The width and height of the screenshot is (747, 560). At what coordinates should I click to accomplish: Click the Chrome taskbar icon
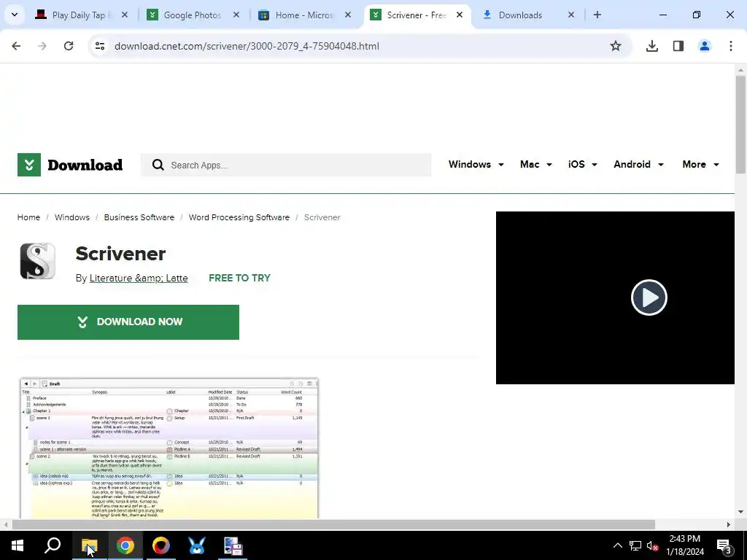pos(125,545)
